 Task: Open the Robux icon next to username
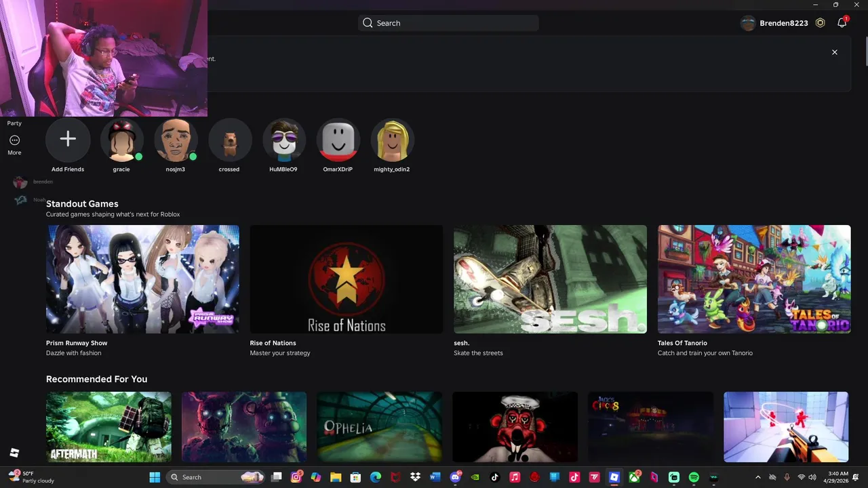(820, 23)
